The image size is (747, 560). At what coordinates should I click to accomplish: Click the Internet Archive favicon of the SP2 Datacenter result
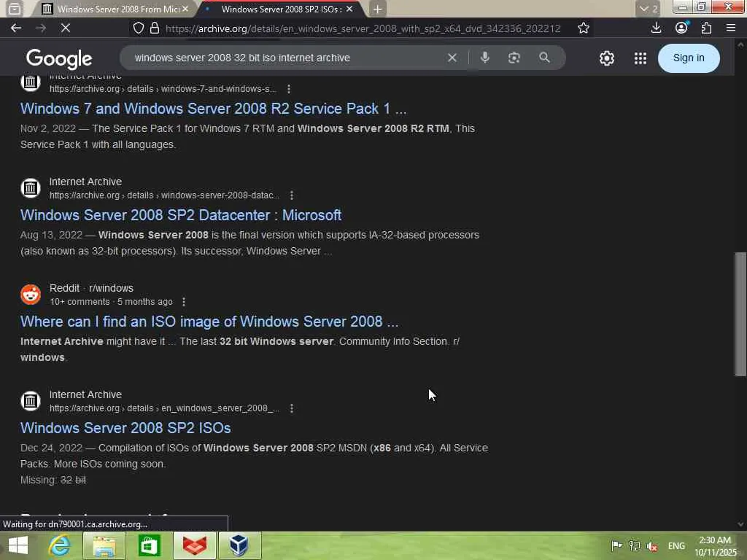(31, 188)
